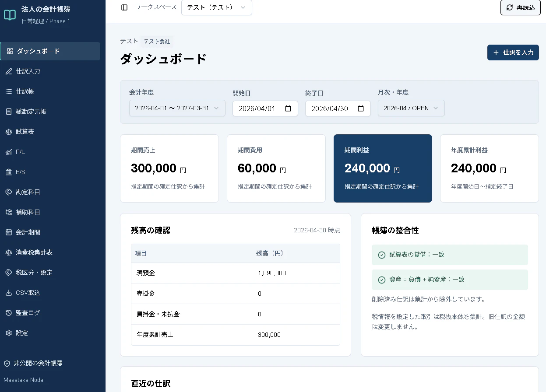Click the 現預金 row label
This screenshot has width=546, height=392.
click(x=146, y=273)
